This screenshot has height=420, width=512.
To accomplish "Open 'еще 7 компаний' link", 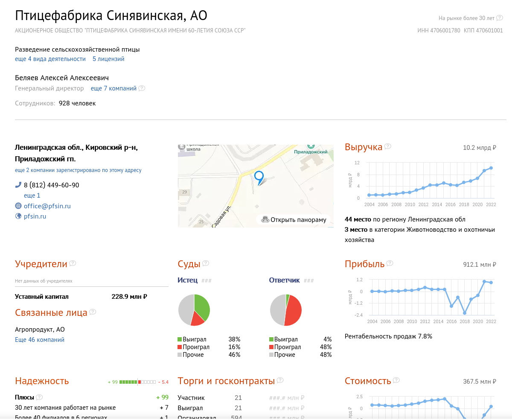I will tap(113, 88).
